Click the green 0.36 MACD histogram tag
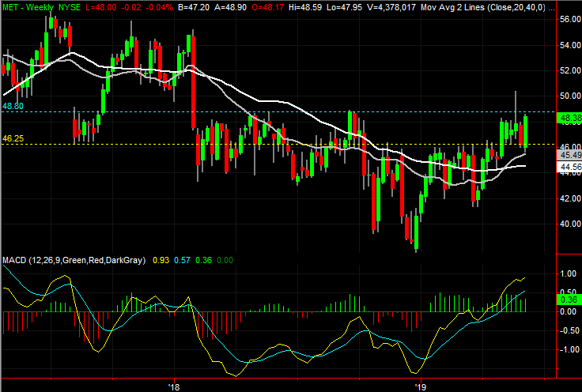This screenshot has width=582, height=392. (569, 299)
